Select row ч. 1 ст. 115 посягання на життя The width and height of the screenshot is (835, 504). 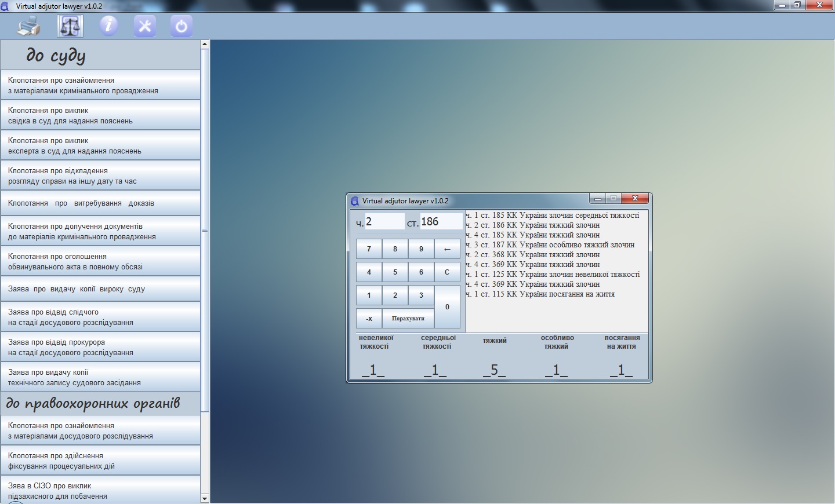click(540, 294)
